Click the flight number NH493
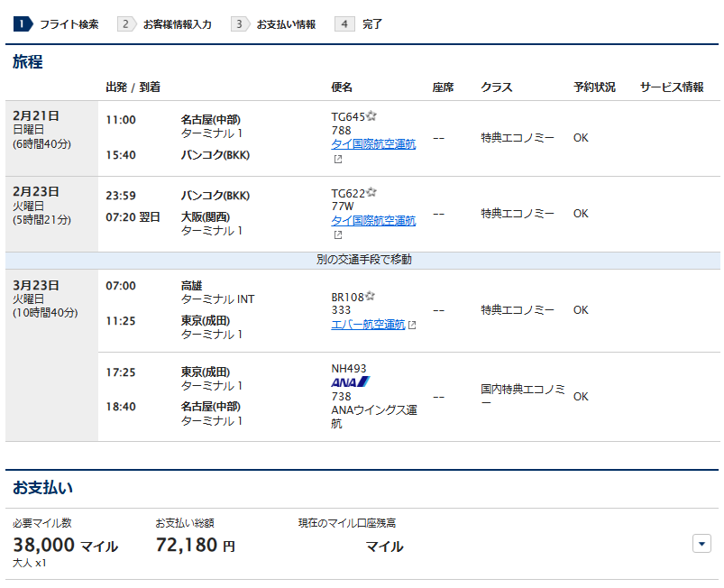Screen dimensions: 724x588 349,369
